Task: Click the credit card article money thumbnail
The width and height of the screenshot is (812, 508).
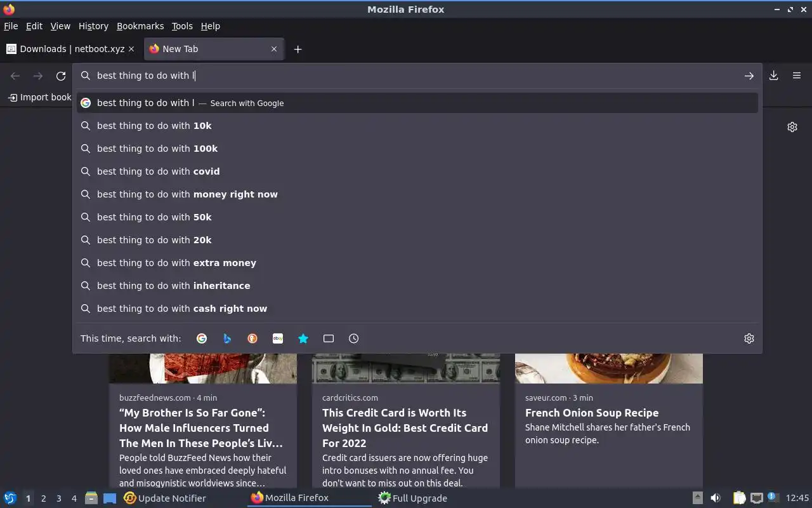Action: click(406, 368)
